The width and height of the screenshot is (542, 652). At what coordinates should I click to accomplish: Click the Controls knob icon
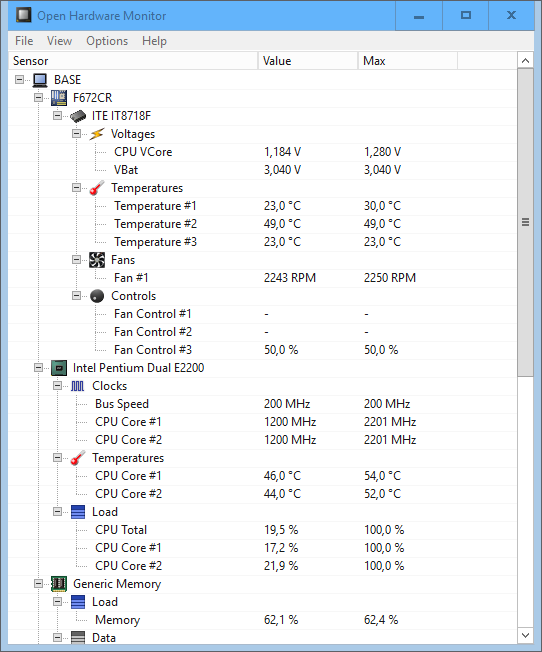pyautogui.click(x=97, y=296)
